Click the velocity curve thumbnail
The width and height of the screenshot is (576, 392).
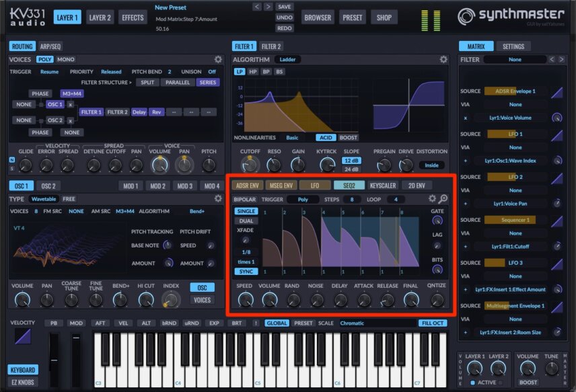click(x=22, y=336)
